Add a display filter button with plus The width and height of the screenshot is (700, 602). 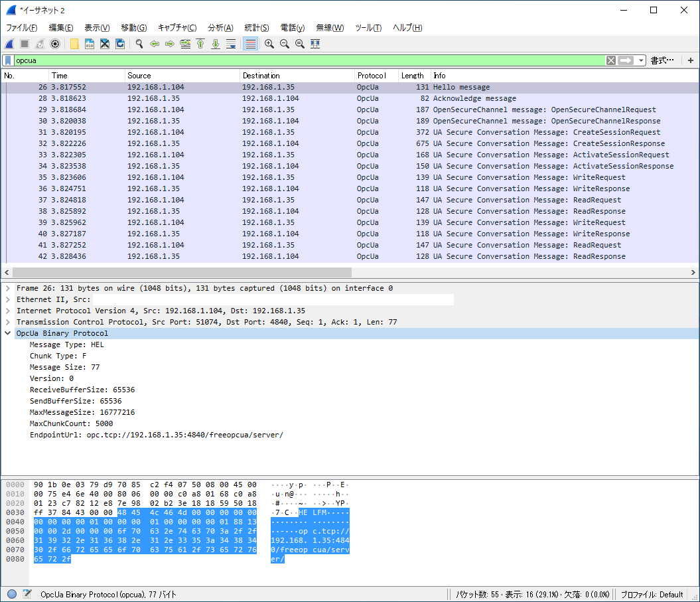click(x=690, y=60)
